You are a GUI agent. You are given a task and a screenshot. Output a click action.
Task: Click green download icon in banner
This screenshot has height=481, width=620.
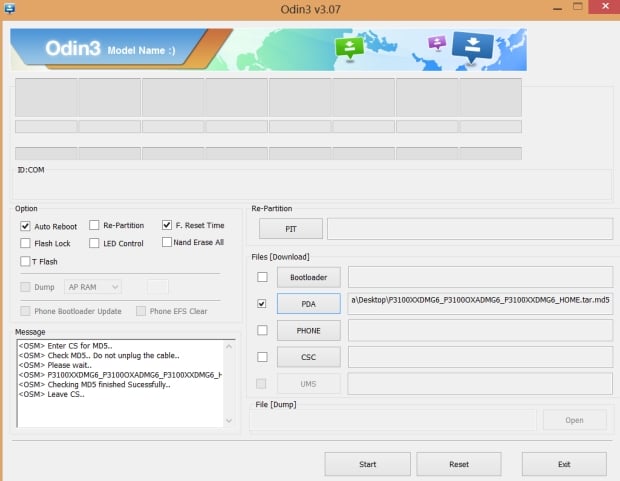pyautogui.click(x=349, y=48)
